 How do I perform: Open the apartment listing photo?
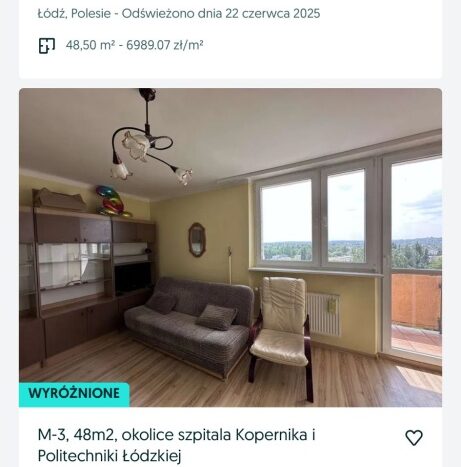pyautogui.click(x=230, y=247)
